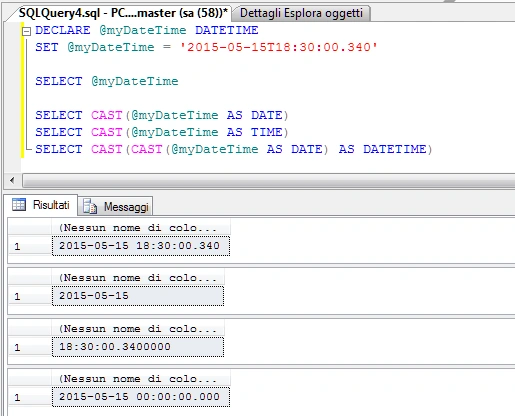This screenshot has width=515, height=416.
Task: Collapse the DECLARE code block outline toggle
Action: [26, 31]
